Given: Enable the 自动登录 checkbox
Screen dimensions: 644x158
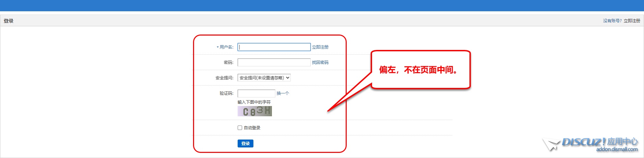Looking at the screenshot, I should tap(240, 128).
